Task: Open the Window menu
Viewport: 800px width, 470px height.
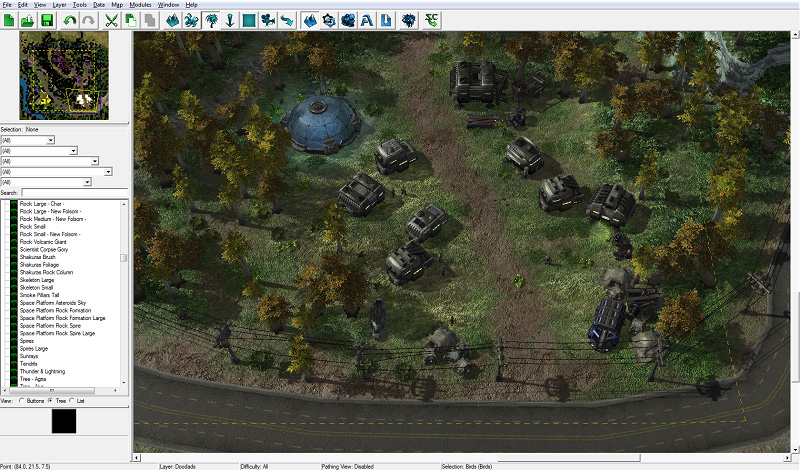Action: click(168, 5)
